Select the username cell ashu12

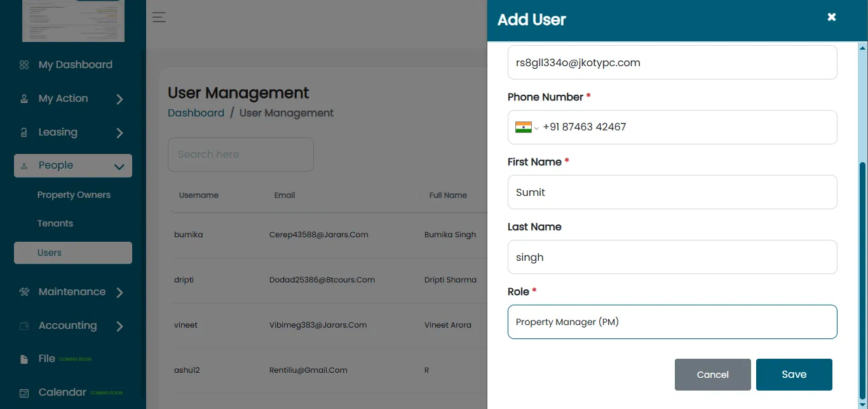coord(187,370)
